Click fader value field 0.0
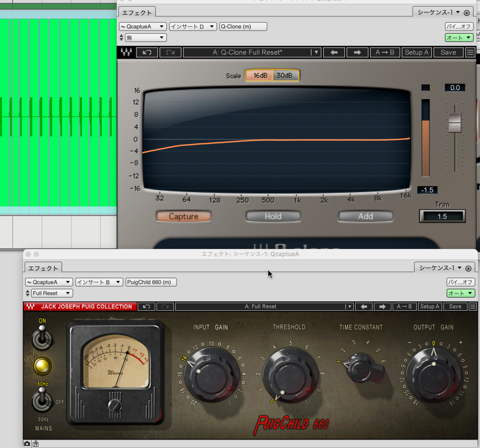 pyautogui.click(x=455, y=88)
